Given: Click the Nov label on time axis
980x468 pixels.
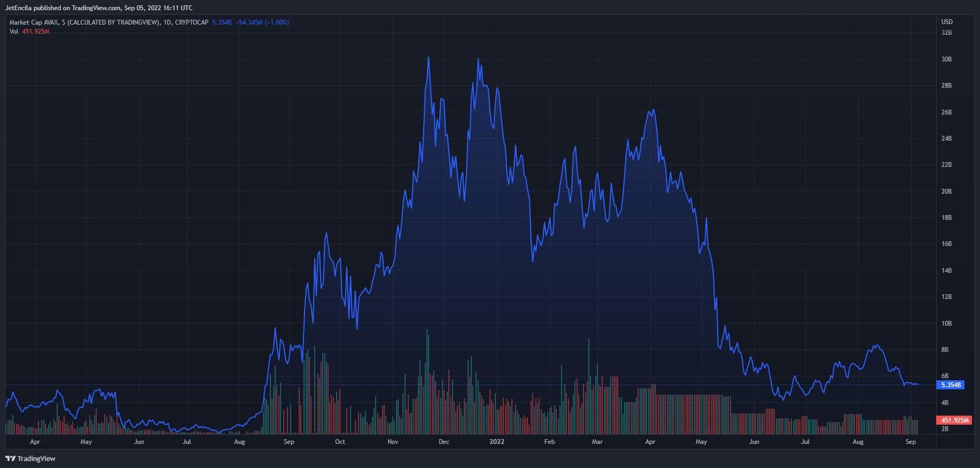Looking at the screenshot, I should pos(393,442).
